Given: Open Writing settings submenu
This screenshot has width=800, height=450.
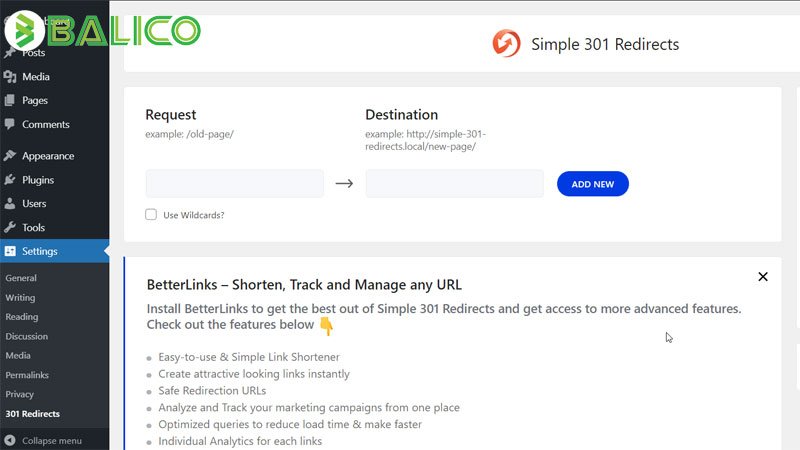Looking at the screenshot, I should point(20,297).
